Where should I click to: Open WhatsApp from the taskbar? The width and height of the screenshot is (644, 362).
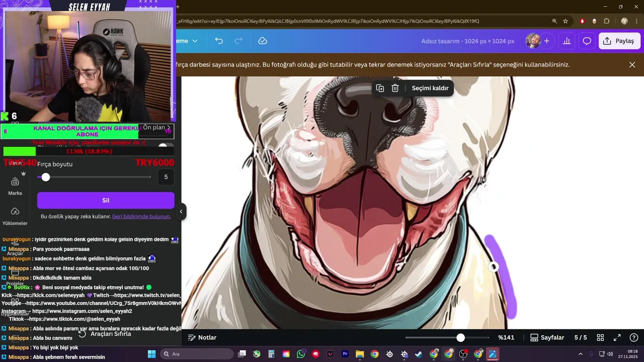click(301, 354)
